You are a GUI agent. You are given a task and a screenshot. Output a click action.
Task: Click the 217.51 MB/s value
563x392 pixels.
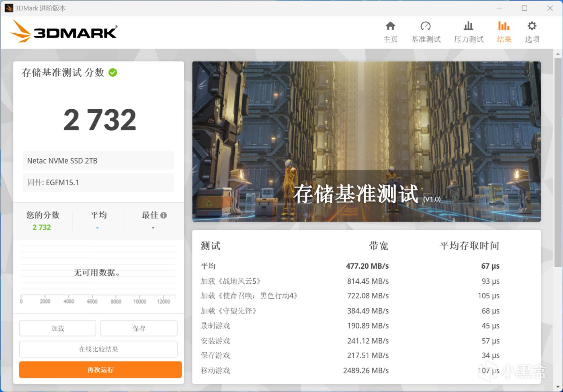point(368,355)
